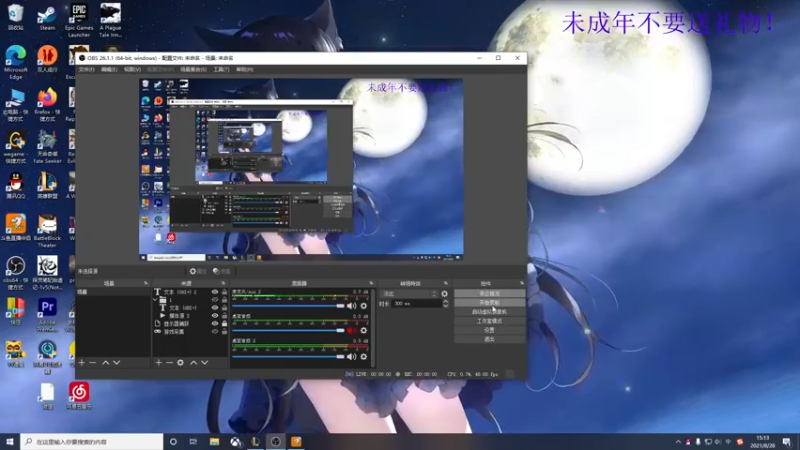Toggle lock on Text (GDI+) 2 source
The width and height of the screenshot is (800, 450).
coord(224,292)
